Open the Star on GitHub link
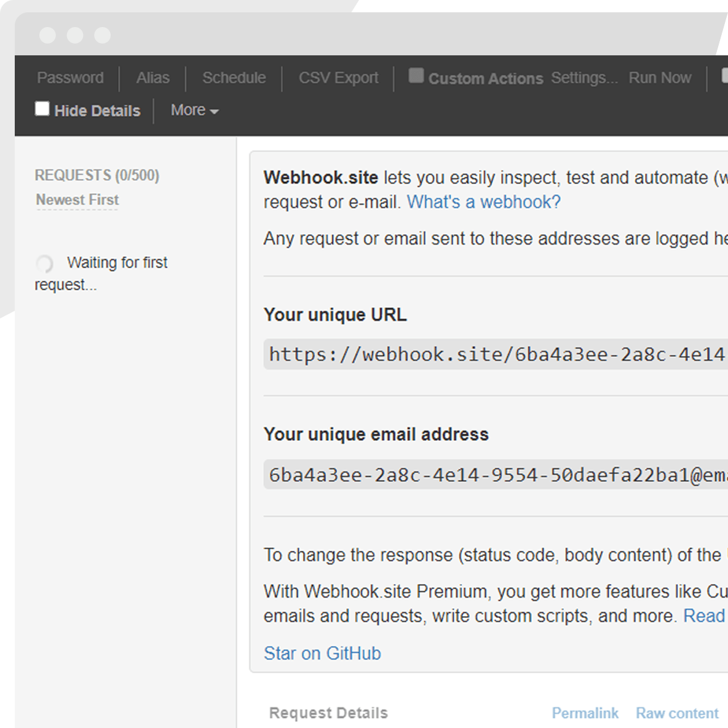Screen dimensions: 728x728 pyautogui.click(x=322, y=653)
